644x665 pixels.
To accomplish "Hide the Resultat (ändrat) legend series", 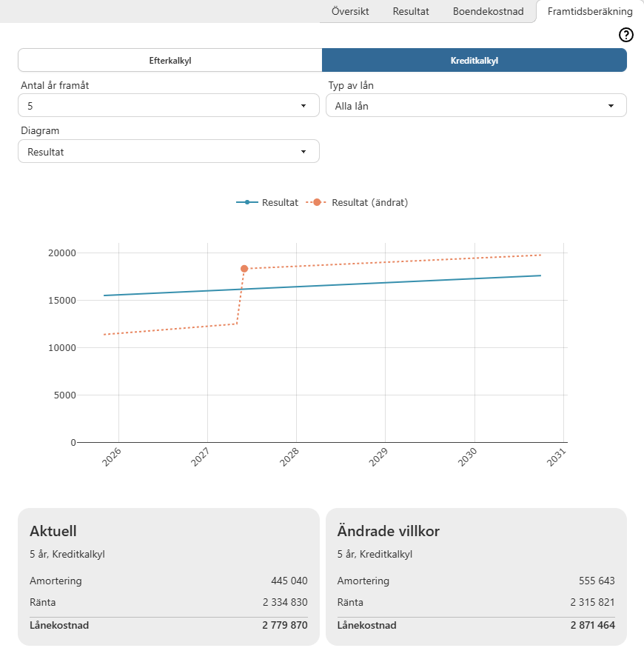I will [x=369, y=202].
